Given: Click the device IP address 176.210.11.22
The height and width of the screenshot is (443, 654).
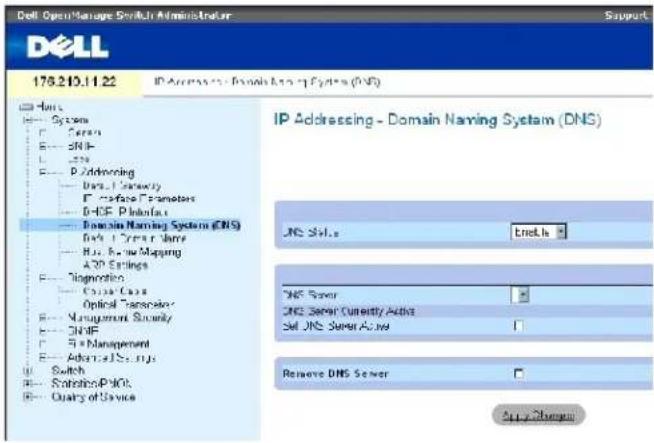Looking at the screenshot, I should pyautogui.click(x=74, y=81).
